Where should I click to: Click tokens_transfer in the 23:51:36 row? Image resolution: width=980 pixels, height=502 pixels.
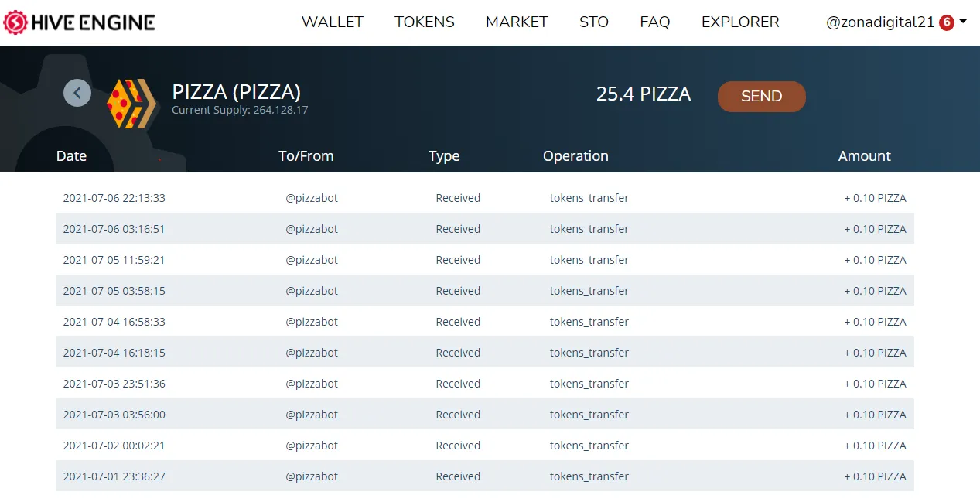(589, 384)
